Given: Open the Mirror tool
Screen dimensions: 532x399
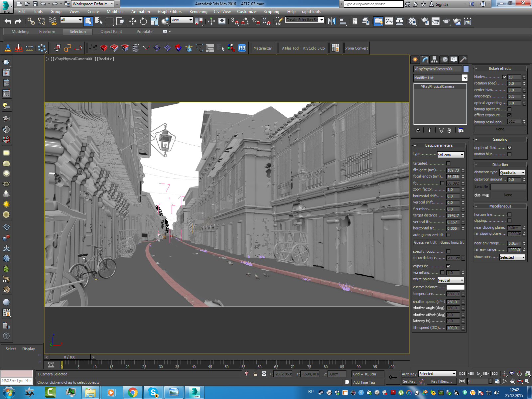Looking at the screenshot, I should pyautogui.click(x=332, y=21).
